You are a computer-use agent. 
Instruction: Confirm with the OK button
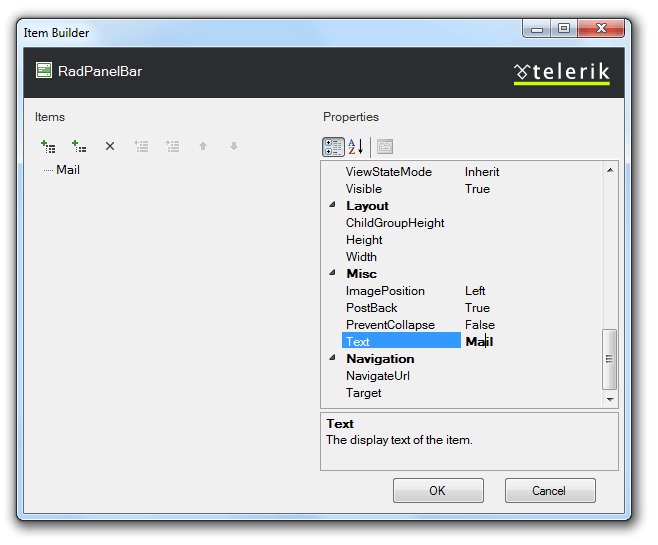(x=438, y=490)
